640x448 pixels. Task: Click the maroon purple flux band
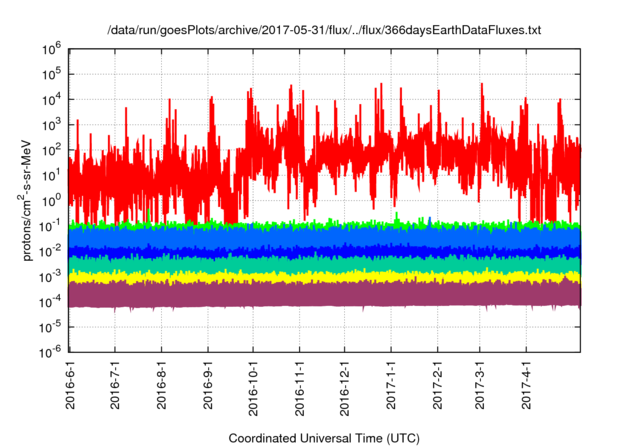pyautogui.click(x=324, y=295)
